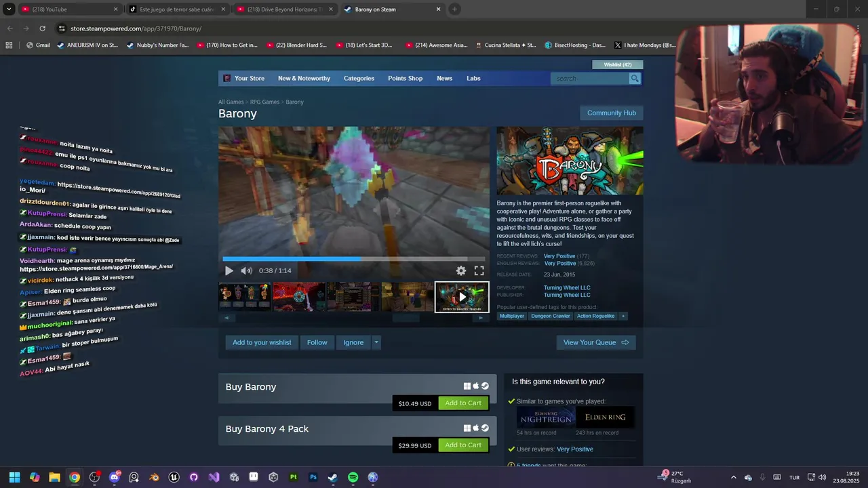
Task: Open Unity Hub from the taskbar
Action: (x=273, y=477)
